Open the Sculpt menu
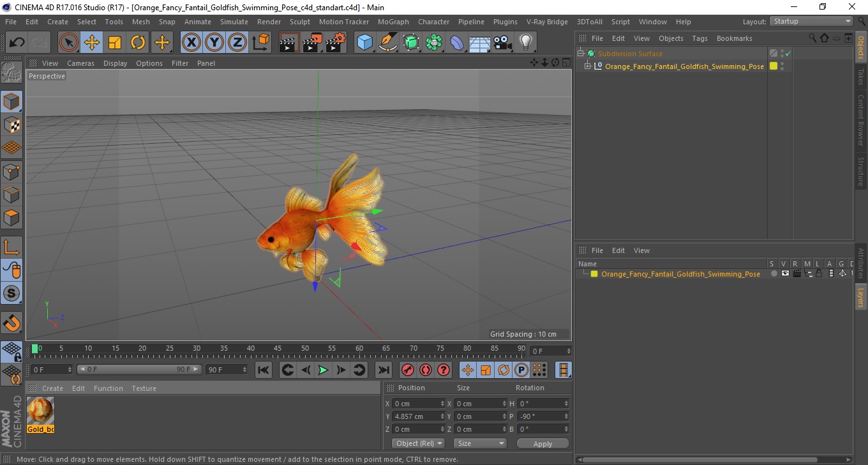Viewport: 868px width, 465px height. click(x=299, y=22)
